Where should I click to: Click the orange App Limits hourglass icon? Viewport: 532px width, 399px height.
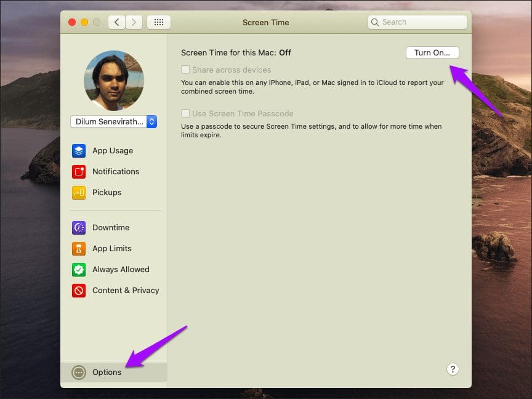pyautogui.click(x=79, y=249)
